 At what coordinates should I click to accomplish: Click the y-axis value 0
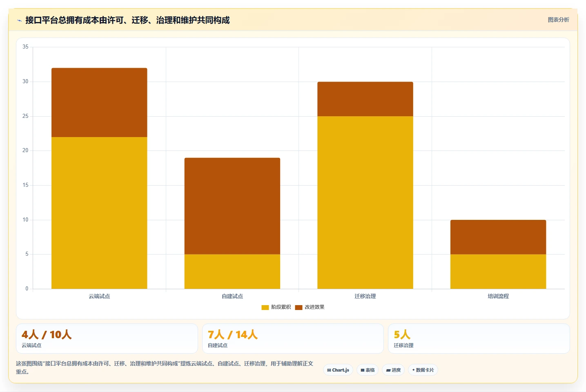click(27, 289)
